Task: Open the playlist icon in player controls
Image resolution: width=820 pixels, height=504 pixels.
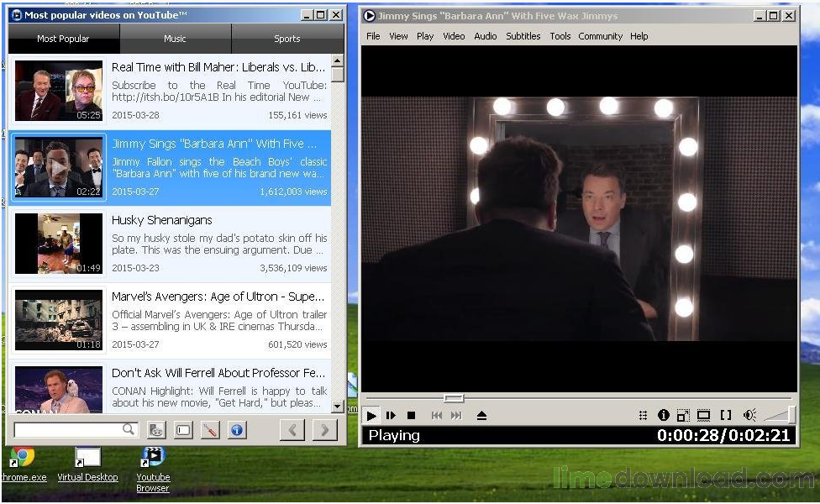Action: 644,415
